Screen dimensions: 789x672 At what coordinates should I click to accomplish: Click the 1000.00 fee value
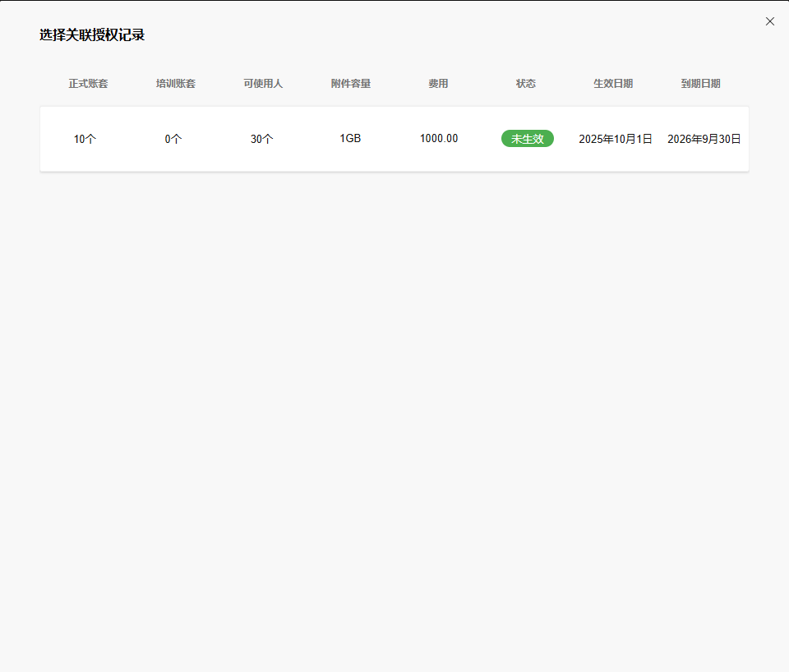[439, 138]
